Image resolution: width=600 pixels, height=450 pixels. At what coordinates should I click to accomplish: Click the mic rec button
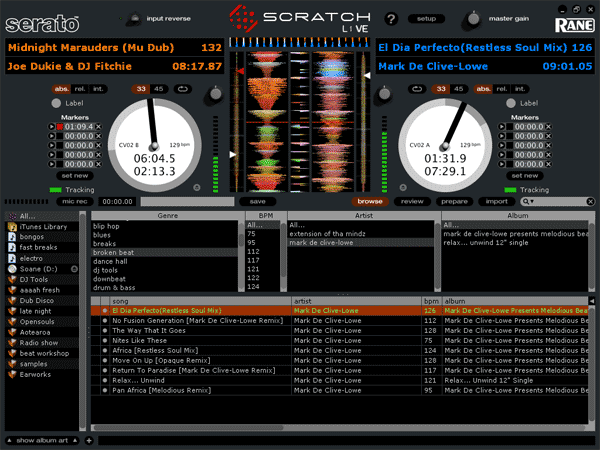[x=75, y=202]
